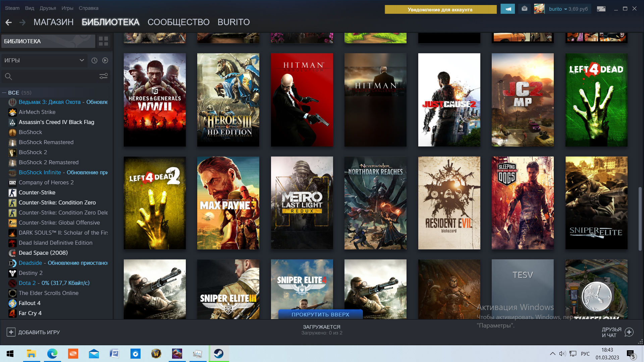Expand the ИГРЫ category dropdown
This screenshot has height=362, width=644.
44,60
